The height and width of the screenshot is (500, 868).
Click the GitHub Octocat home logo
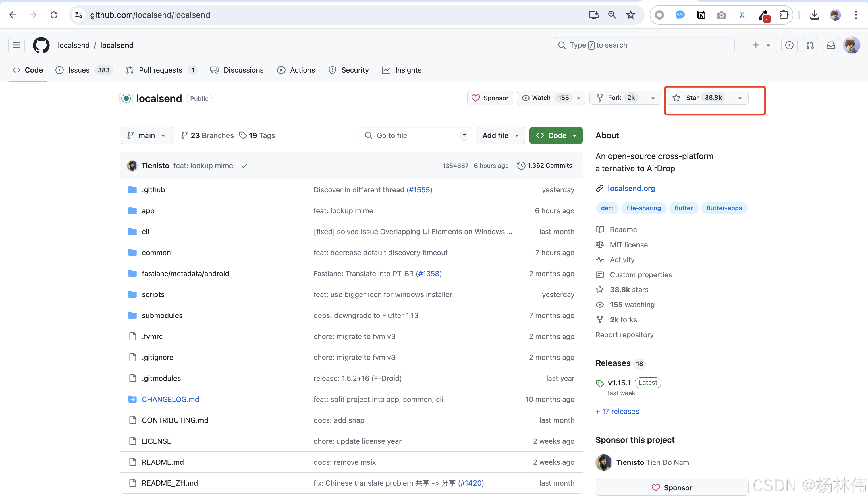41,45
